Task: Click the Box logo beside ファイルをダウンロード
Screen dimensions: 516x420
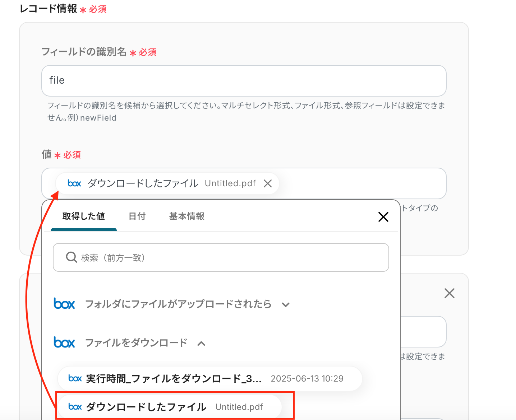Action: (x=64, y=343)
